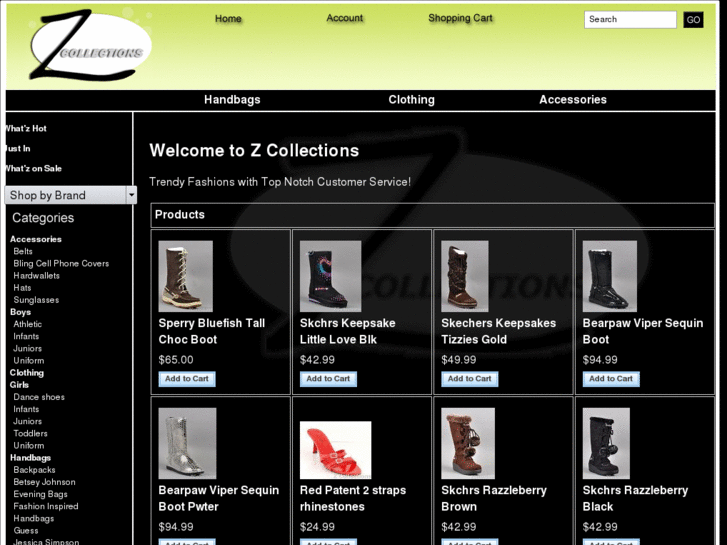The width and height of the screenshot is (727, 545).
Task: Click the Red Patent sandal image
Action: pos(335,450)
